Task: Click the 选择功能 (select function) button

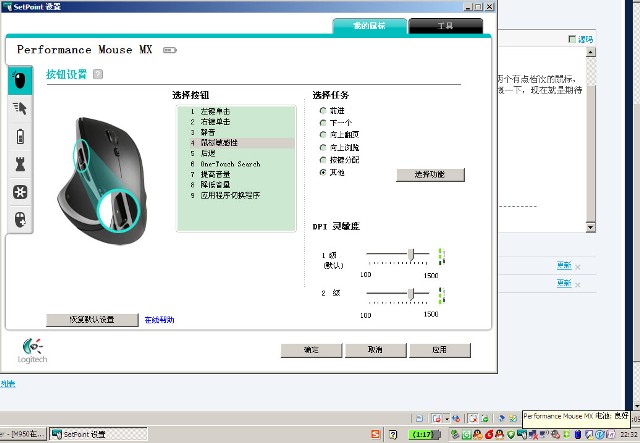Action: [x=430, y=175]
